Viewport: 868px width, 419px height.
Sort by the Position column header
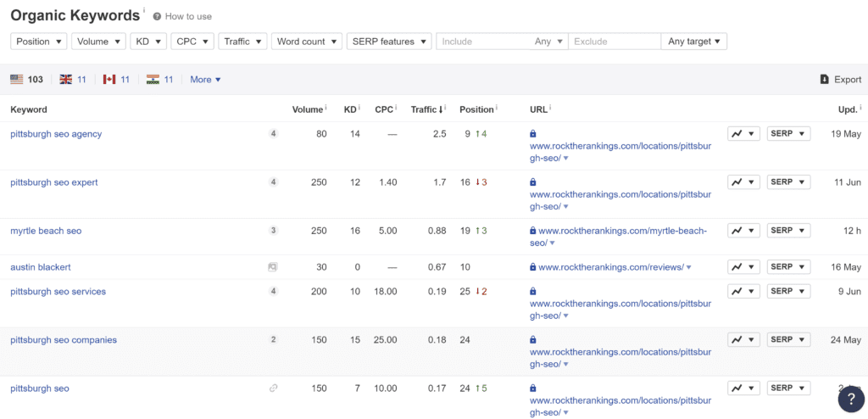[478, 109]
